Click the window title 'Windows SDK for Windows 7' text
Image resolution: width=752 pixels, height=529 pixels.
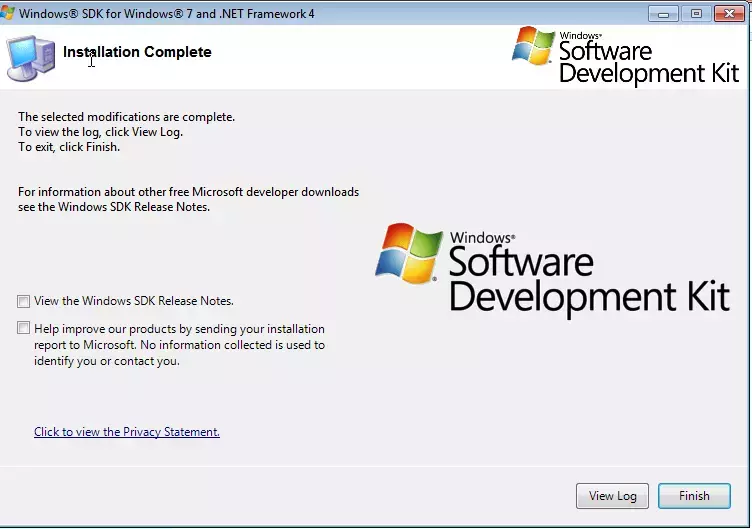coord(166,13)
